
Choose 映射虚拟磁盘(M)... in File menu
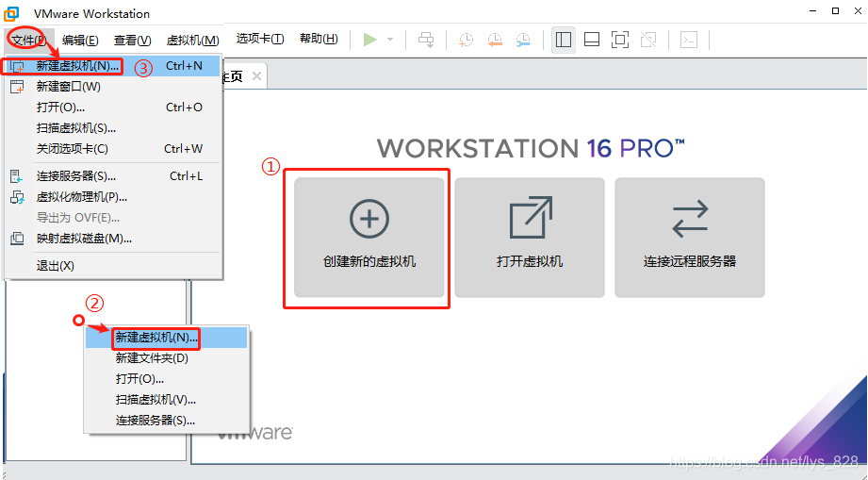point(113,239)
